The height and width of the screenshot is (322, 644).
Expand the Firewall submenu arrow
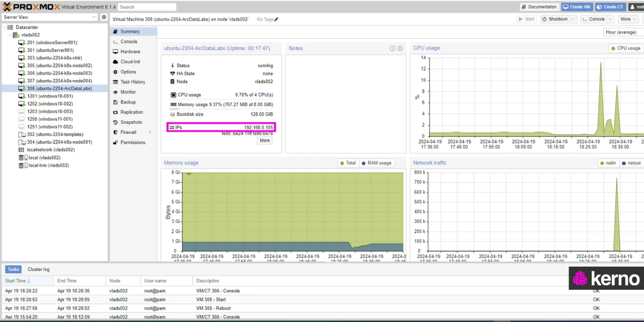[150, 132]
